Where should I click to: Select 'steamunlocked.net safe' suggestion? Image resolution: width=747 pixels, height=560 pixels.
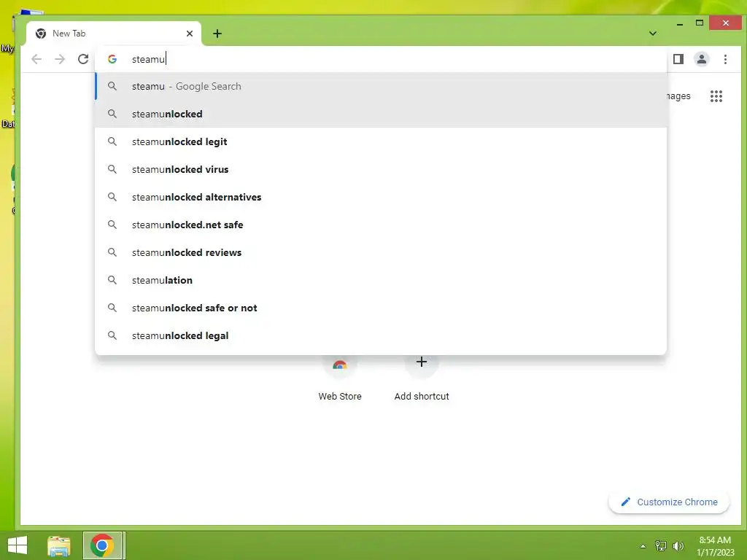click(x=381, y=225)
